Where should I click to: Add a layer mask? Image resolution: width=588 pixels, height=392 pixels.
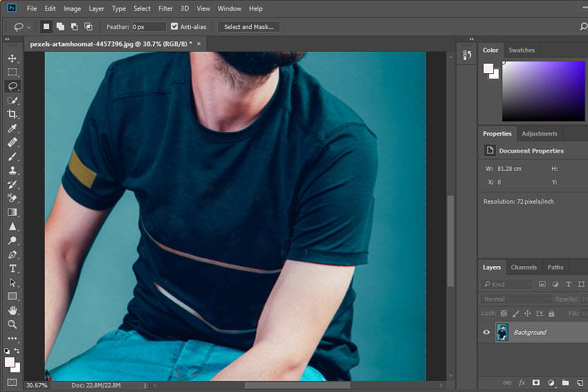click(536, 382)
